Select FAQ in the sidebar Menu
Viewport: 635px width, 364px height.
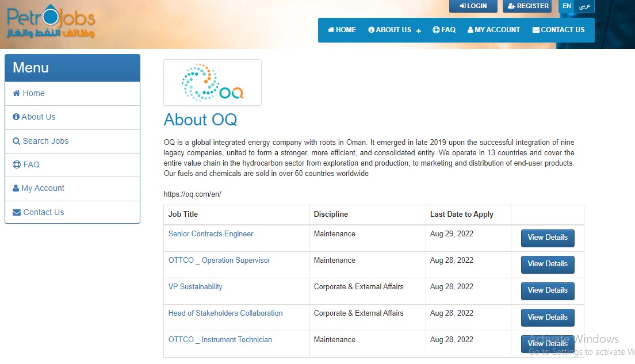72,165
